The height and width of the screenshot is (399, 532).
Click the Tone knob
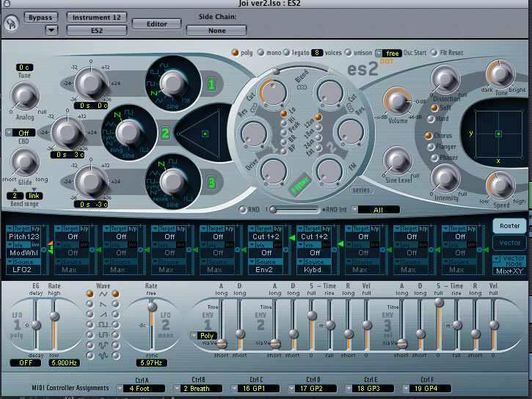tap(500, 74)
